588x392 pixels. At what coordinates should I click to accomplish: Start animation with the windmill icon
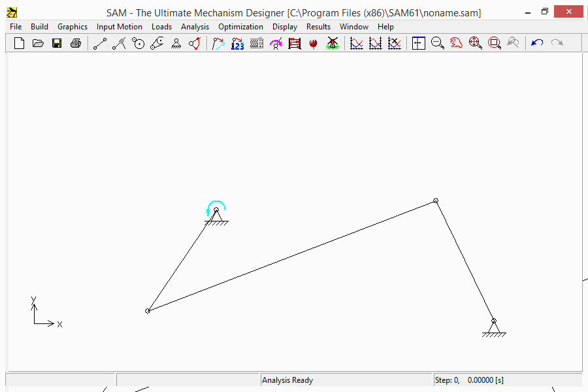pyautogui.click(x=333, y=42)
